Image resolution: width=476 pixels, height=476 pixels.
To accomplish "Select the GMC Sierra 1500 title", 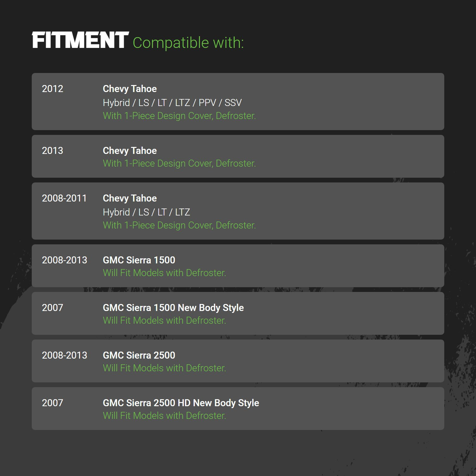I will click(x=139, y=260).
